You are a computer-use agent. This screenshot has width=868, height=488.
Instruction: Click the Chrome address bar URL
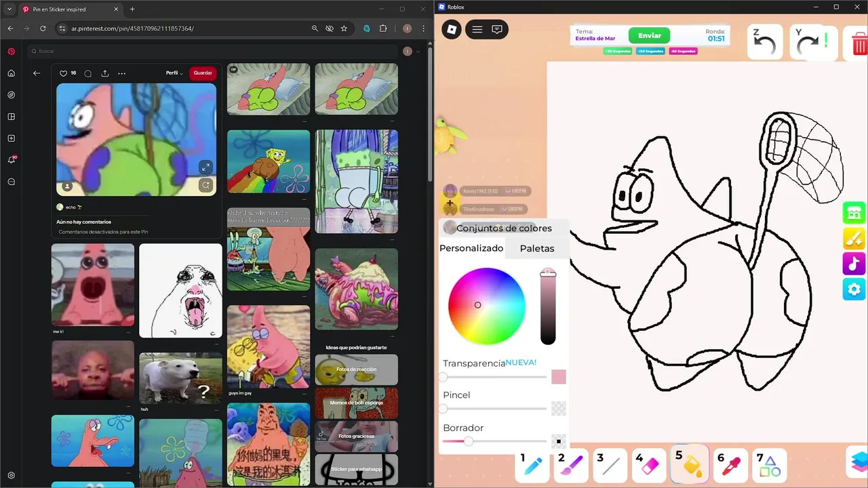(132, 28)
